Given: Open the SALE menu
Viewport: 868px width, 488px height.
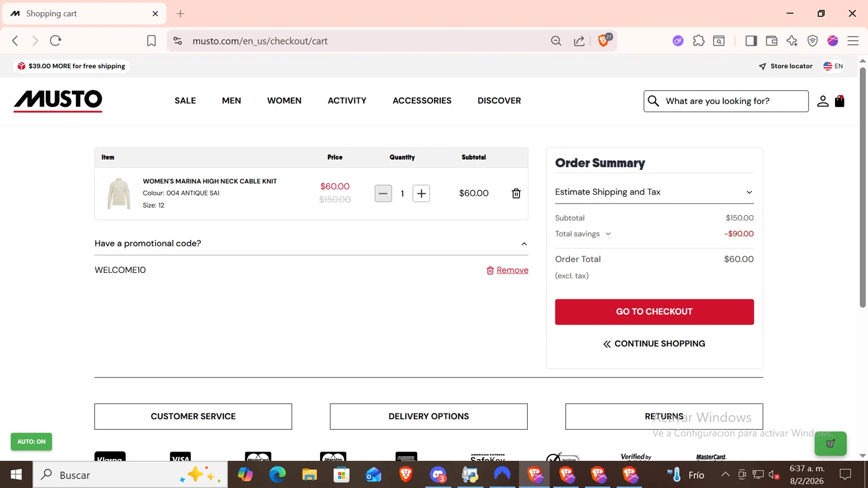Looking at the screenshot, I should coord(185,101).
